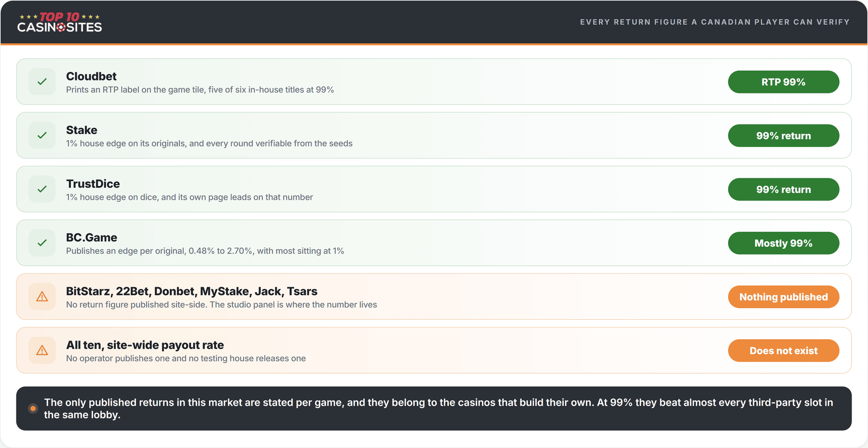Click the green checkmark icon beside Stake
This screenshot has width=868, height=448.
point(42,135)
